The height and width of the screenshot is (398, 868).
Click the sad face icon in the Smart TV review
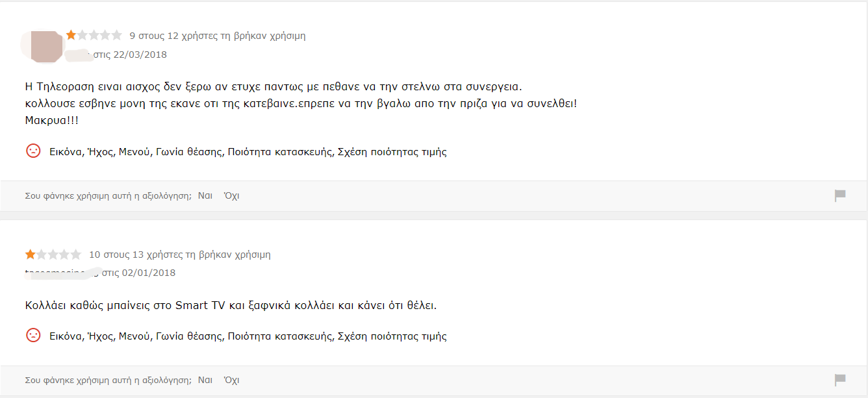pos(33,335)
